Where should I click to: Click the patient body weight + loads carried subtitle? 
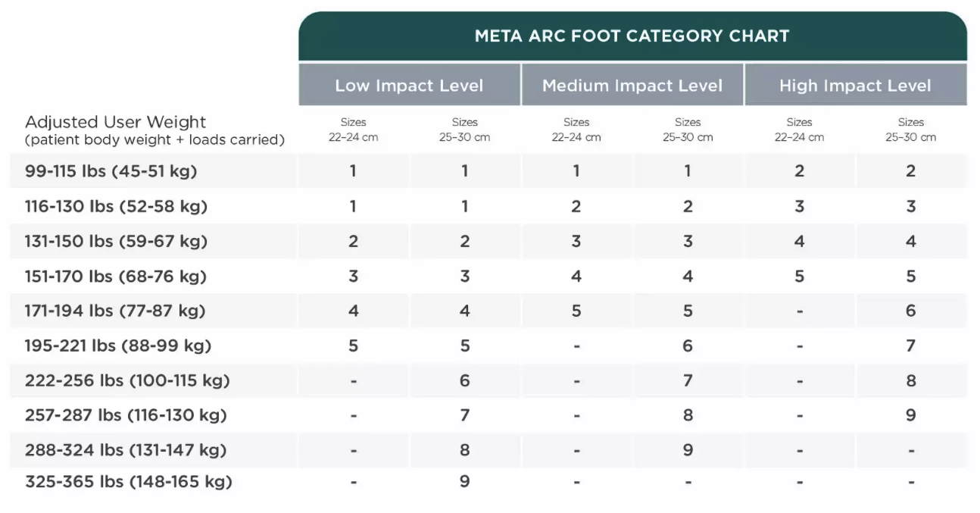coord(154,139)
